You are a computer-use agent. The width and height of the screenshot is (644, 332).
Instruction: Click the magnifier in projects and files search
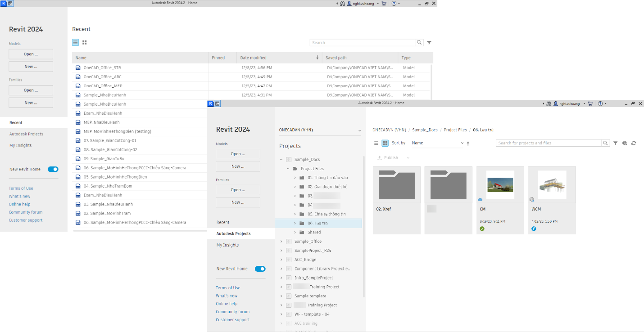[605, 143]
